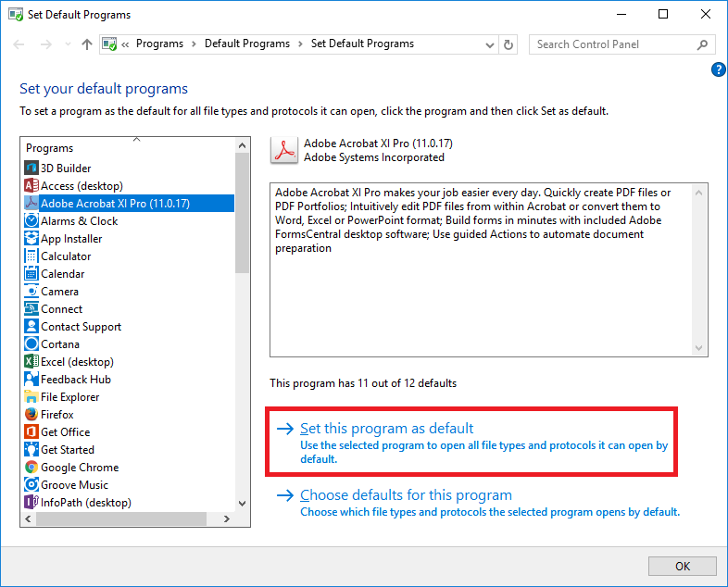The image size is (728, 587).
Task: Select "Adobe Acrobat XI Pro (11.0.17)" list row
Action: [129, 204]
